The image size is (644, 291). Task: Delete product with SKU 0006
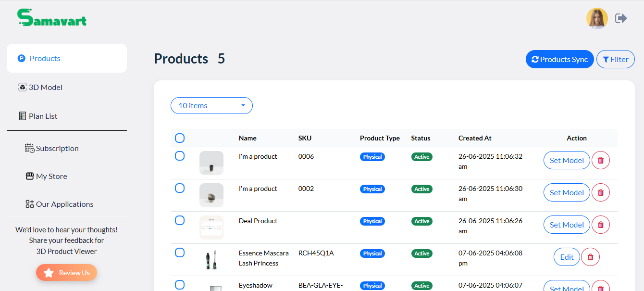click(x=601, y=160)
